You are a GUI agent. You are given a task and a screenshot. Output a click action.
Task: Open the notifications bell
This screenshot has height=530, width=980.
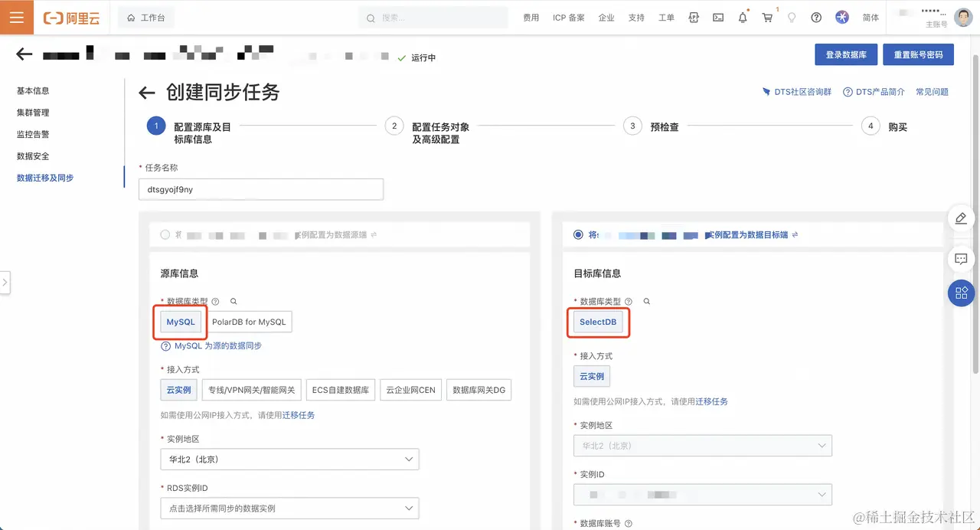pos(743,18)
